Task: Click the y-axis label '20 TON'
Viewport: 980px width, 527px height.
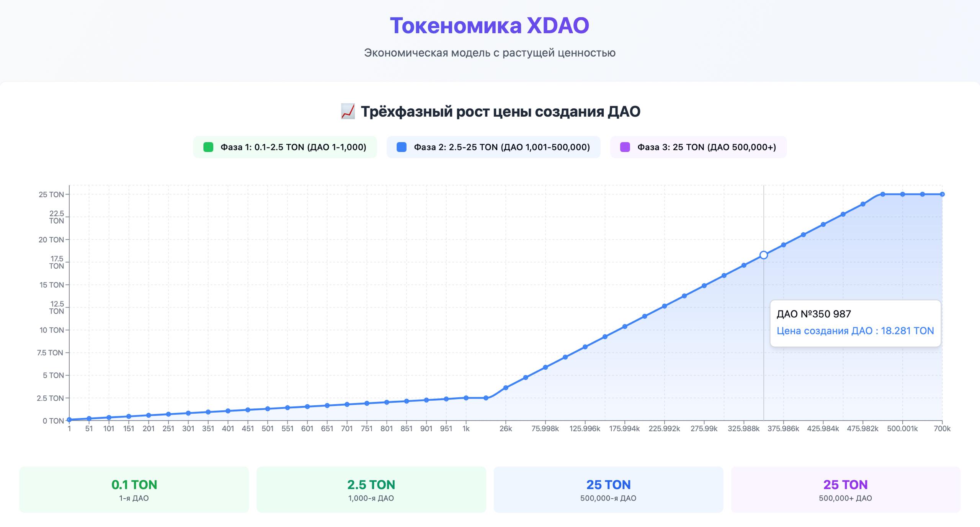Action: (51, 240)
